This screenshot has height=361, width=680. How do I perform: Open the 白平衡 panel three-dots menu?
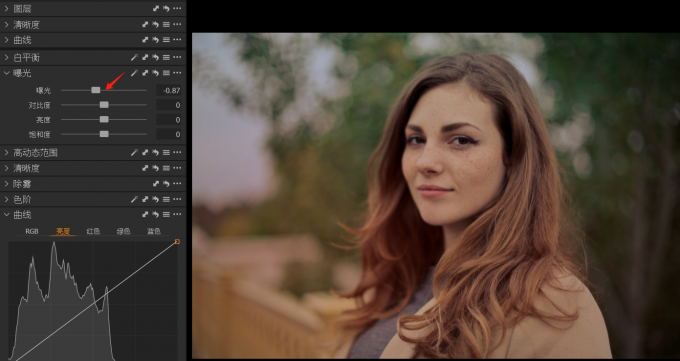coord(177,57)
